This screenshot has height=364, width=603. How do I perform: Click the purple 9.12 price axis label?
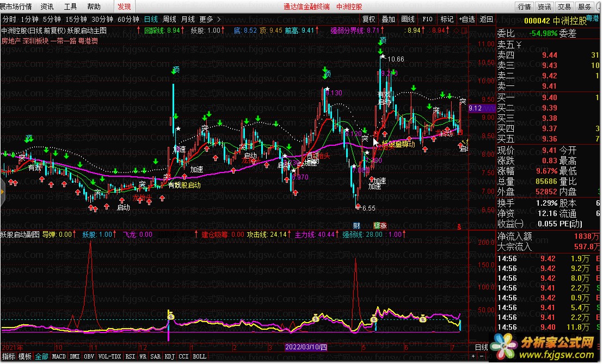[482, 108]
